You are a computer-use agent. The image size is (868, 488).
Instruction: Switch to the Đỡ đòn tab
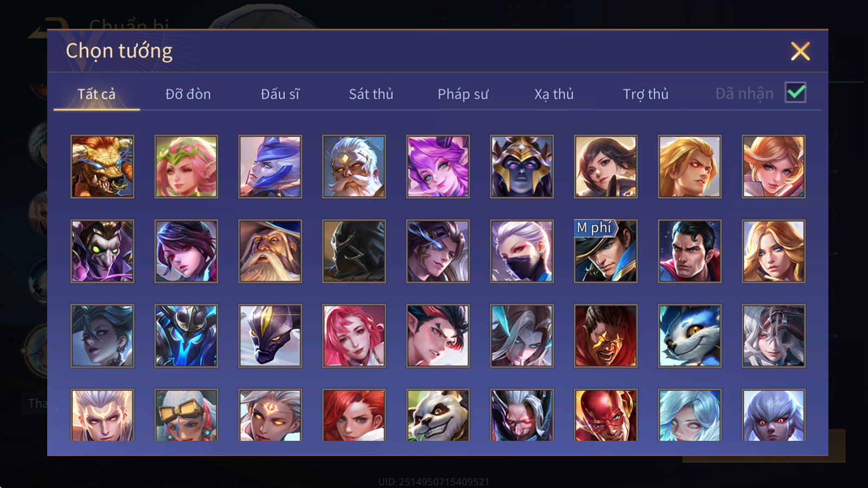[188, 94]
